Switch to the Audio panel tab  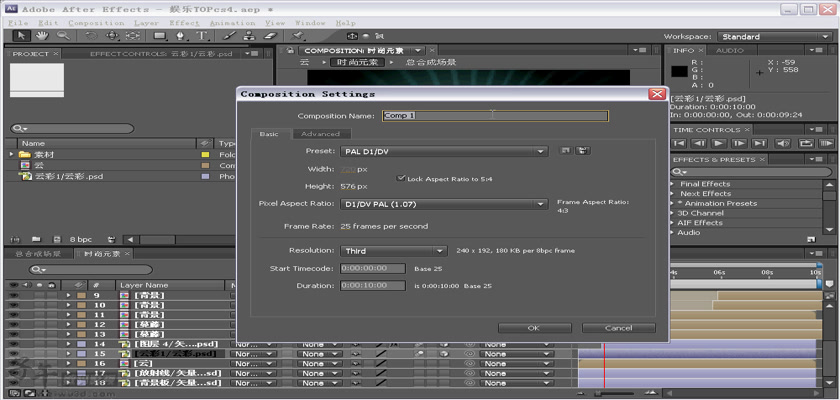(730, 50)
